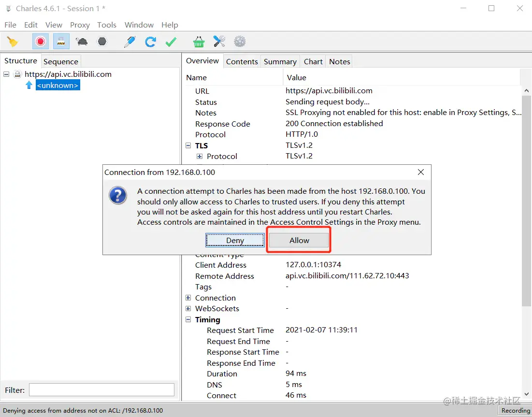
Task: Click the Value column header
Action: point(402,78)
